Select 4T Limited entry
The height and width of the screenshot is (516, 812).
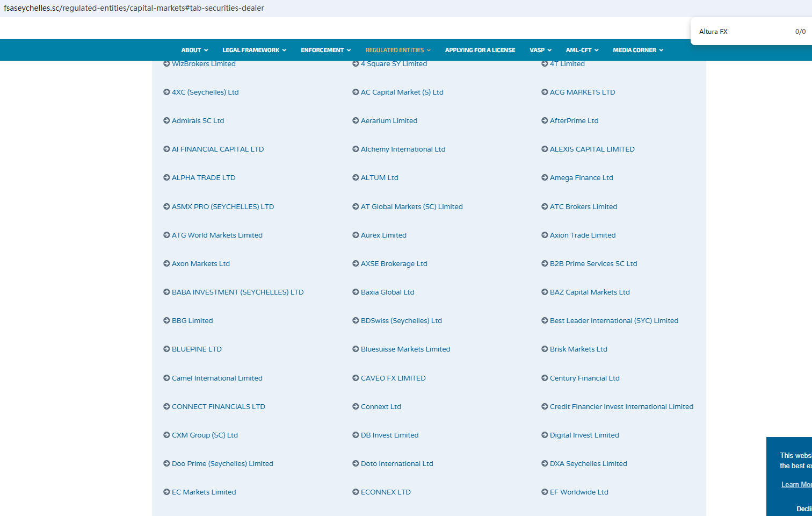(x=567, y=63)
